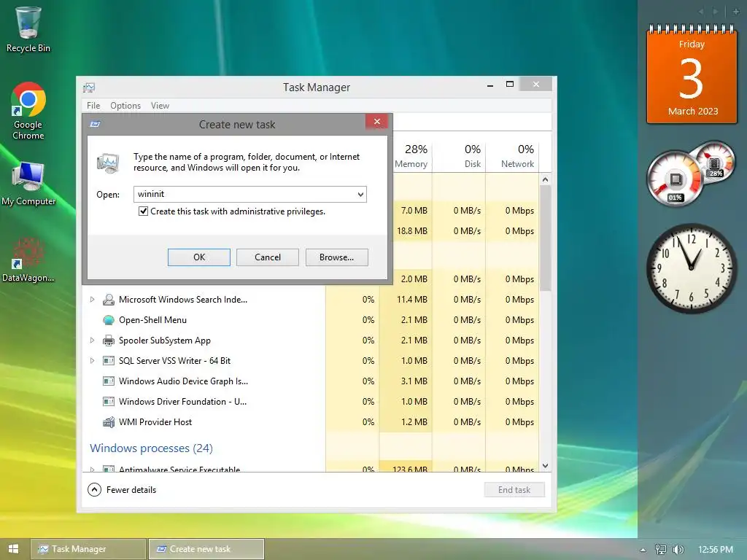The width and height of the screenshot is (747, 560).
Task: Click the 3.1 MB memory value
Action: click(x=414, y=381)
